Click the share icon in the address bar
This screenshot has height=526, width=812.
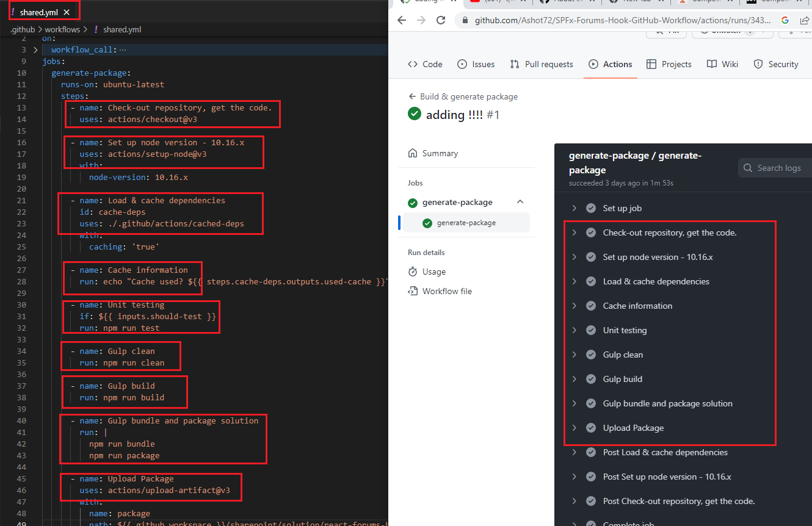pyautogui.click(x=805, y=20)
